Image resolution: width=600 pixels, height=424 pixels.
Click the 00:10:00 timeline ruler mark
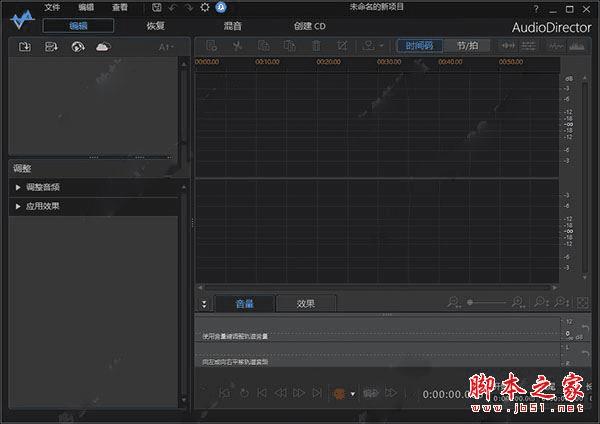pos(267,62)
